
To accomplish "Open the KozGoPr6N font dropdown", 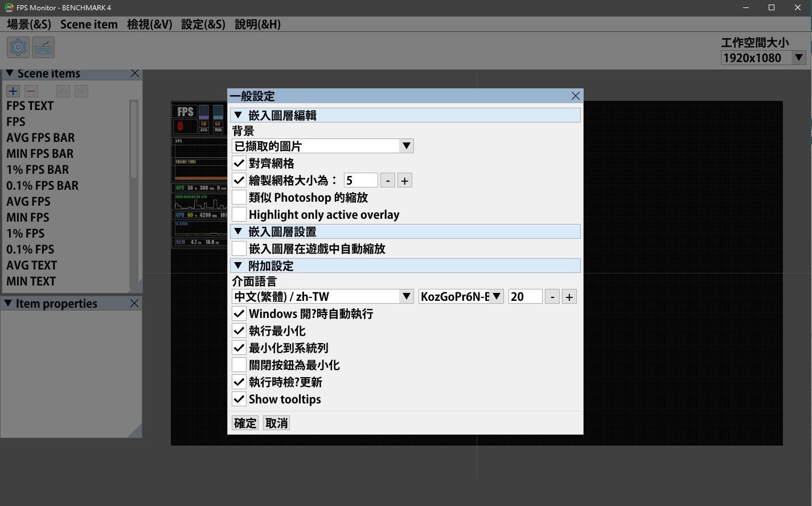I will [461, 296].
